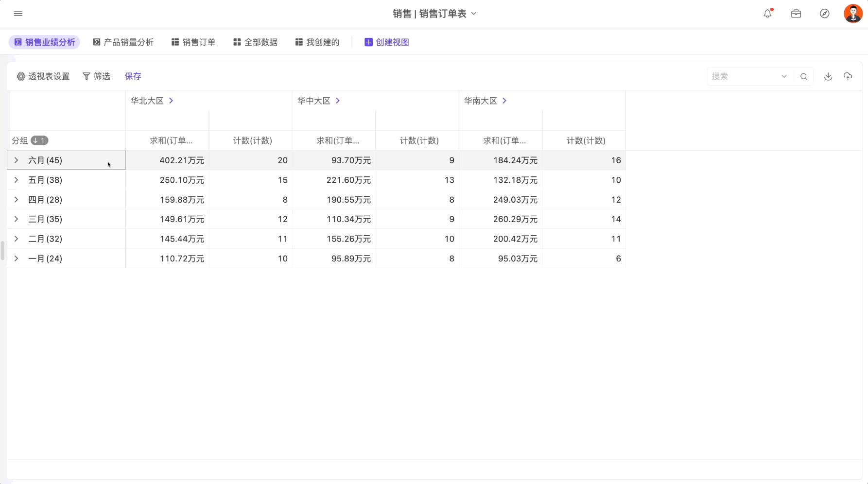Expand the 六月 (45) row
This screenshot has height=484, width=868.
pos(16,160)
